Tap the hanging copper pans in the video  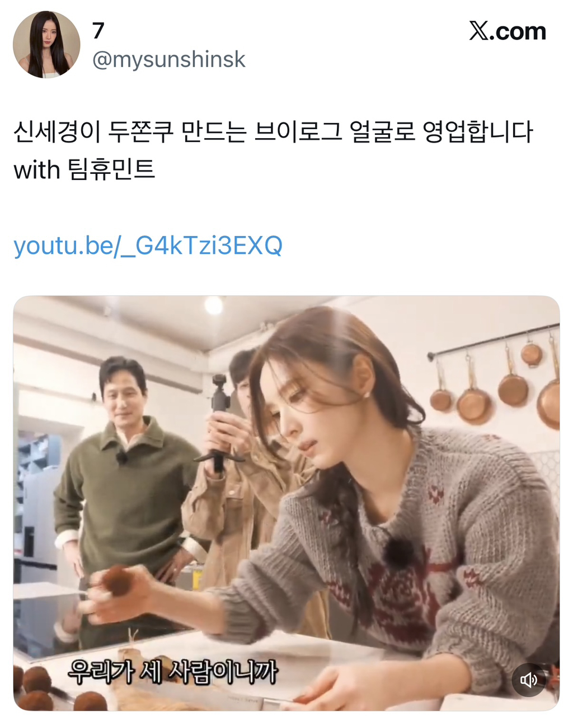point(495,380)
